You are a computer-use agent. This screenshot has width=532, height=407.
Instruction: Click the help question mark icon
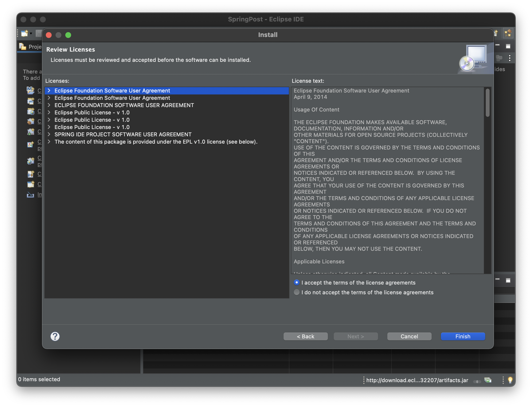(55, 336)
